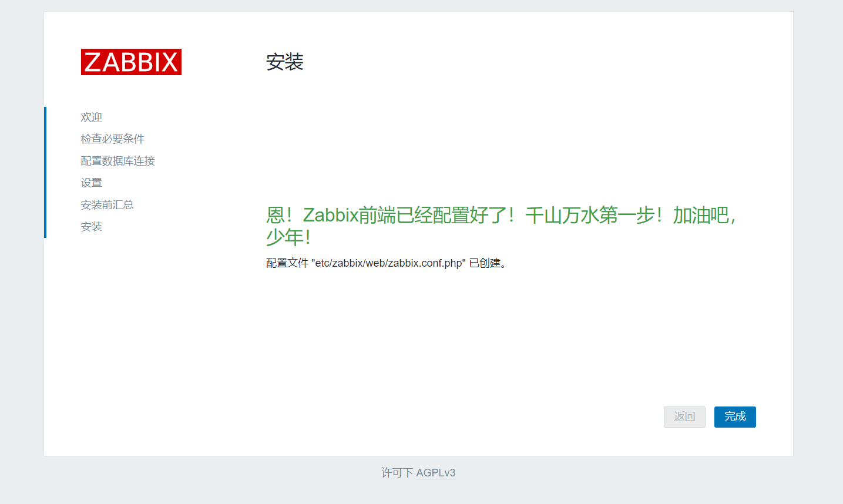The image size is (843, 504).
Task: Click the green Zabbix前端已经配置好了 message
Action: [501, 226]
